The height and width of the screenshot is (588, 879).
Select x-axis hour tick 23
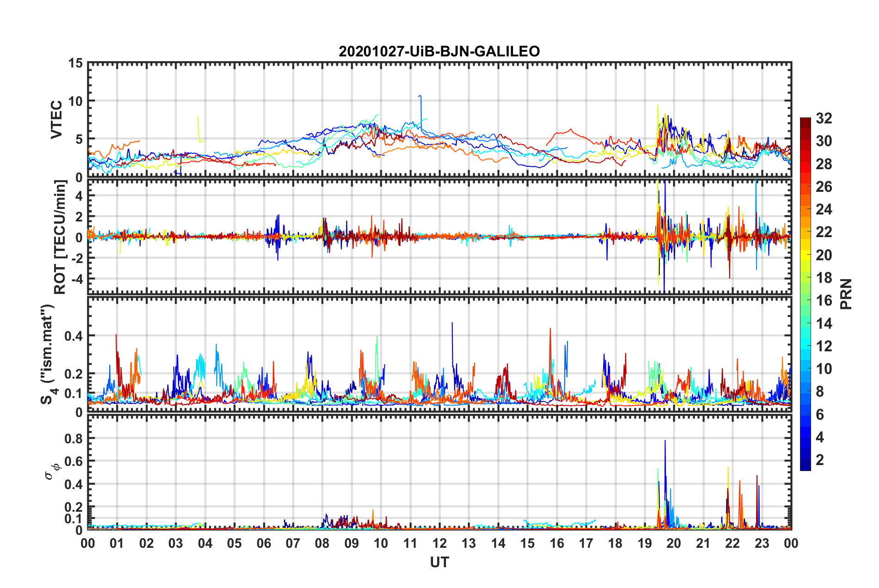[x=762, y=543]
